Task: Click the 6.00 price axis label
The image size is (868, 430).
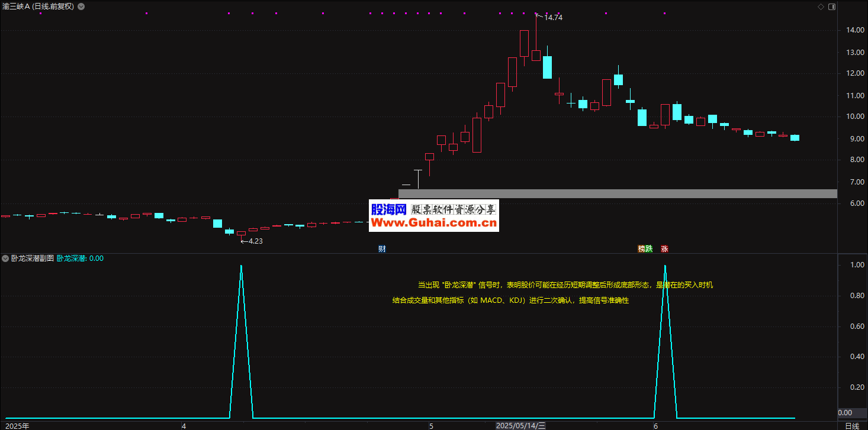Action: pyautogui.click(x=857, y=203)
